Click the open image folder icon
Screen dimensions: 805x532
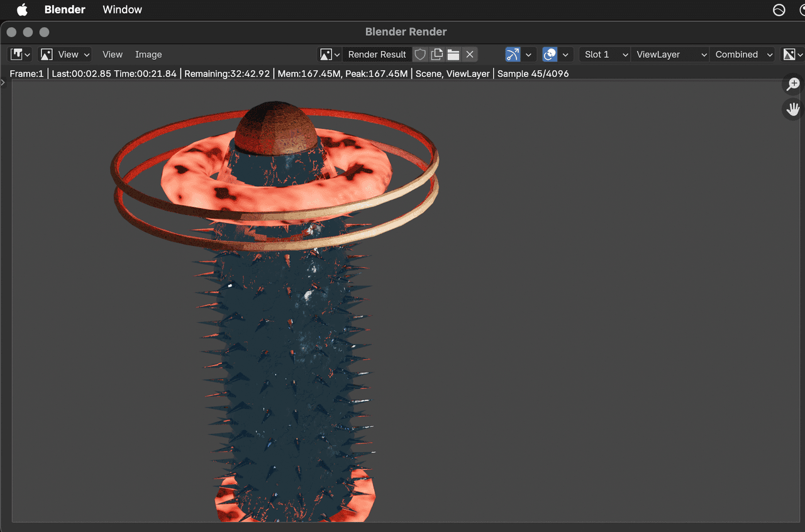click(x=453, y=55)
